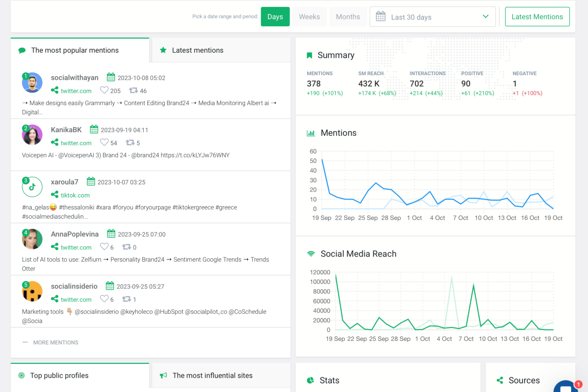Open the live chat bubble icon
Image resolution: width=588 pixels, height=392 pixels.
coord(566,387)
